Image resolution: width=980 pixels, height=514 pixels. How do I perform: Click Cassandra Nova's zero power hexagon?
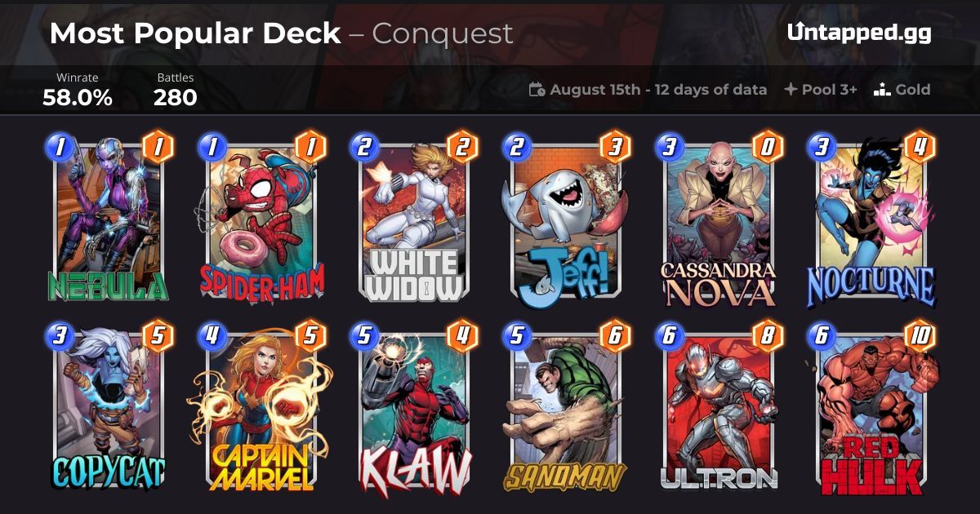coord(767,147)
